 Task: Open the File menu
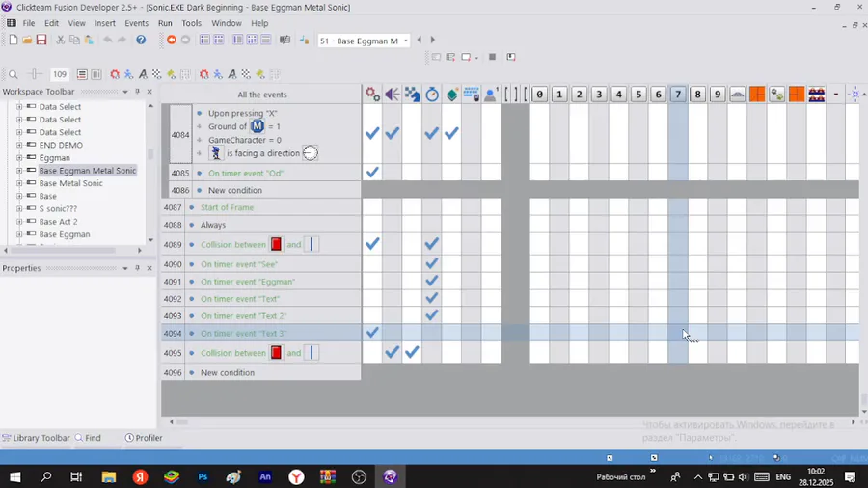[29, 23]
